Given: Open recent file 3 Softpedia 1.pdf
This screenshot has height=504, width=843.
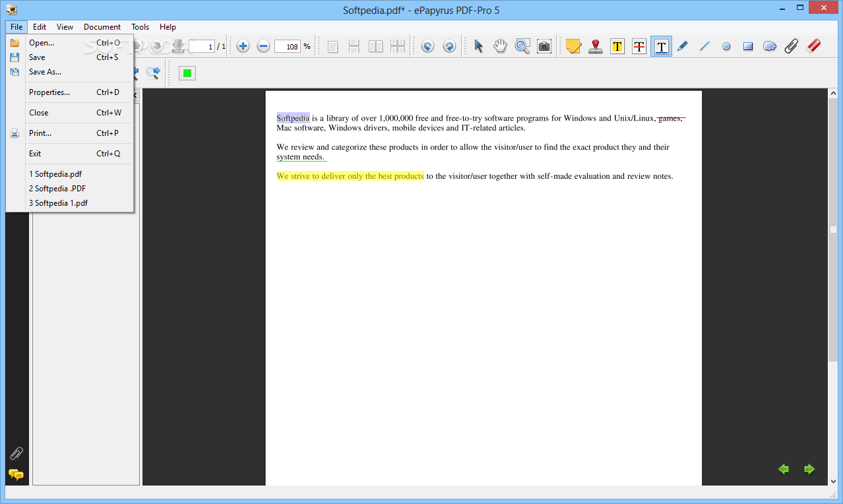Looking at the screenshot, I should 70,203.
